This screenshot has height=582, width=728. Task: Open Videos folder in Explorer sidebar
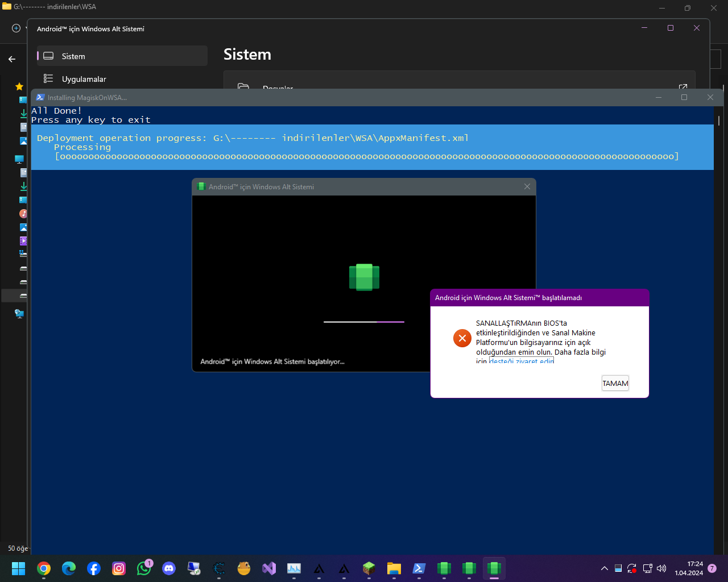(23, 241)
